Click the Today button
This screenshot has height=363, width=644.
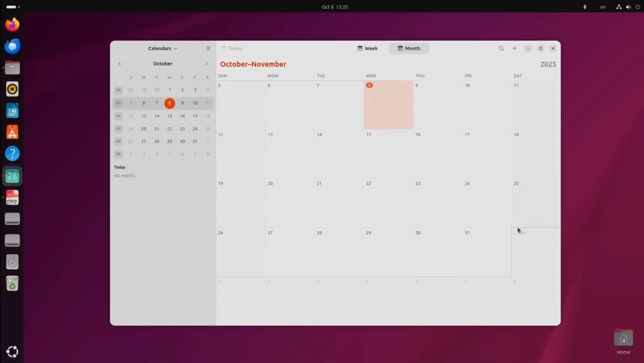click(x=232, y=48)
